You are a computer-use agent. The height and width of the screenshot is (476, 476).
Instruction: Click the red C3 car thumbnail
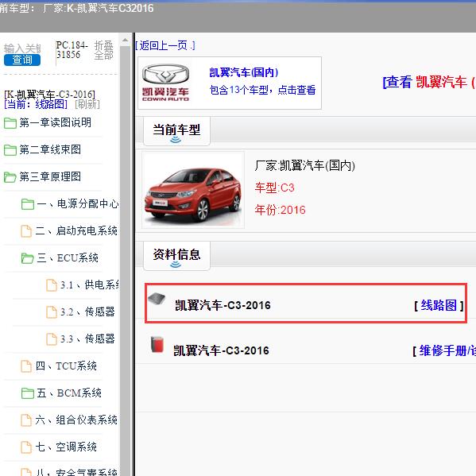[x=193, y=190]
